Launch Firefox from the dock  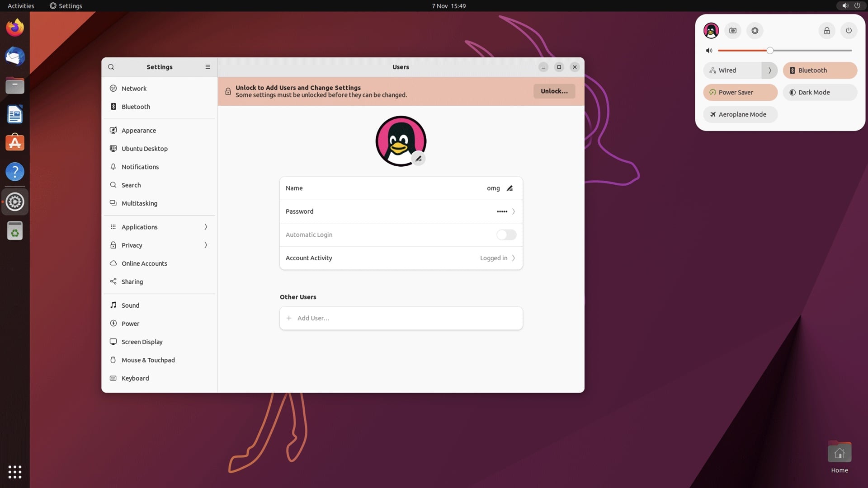point(15,28)
